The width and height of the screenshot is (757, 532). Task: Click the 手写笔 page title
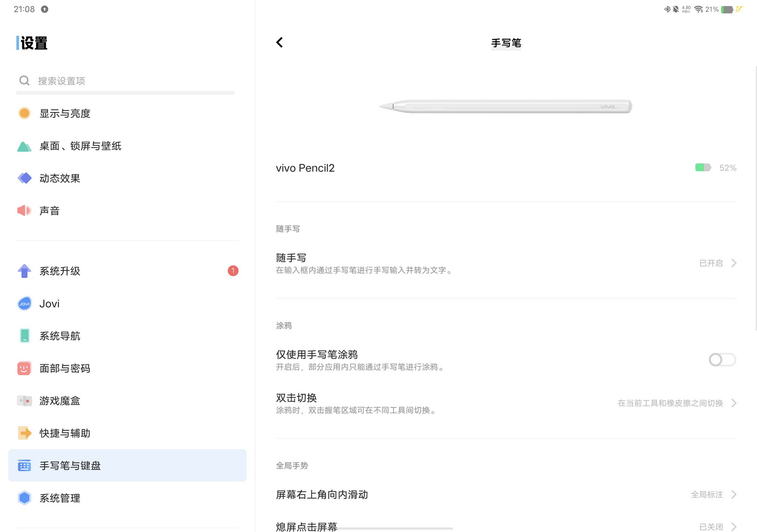click(x=506, y=43)
